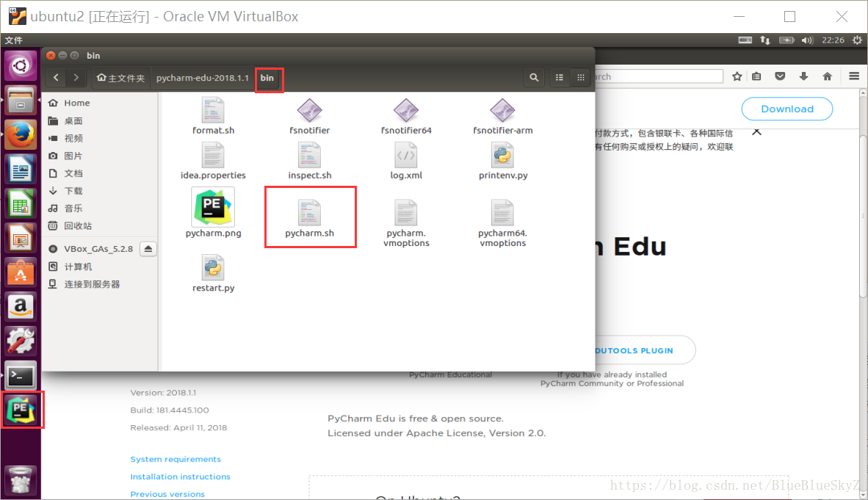Select the fsnotifier file

[x=309, y=116]
